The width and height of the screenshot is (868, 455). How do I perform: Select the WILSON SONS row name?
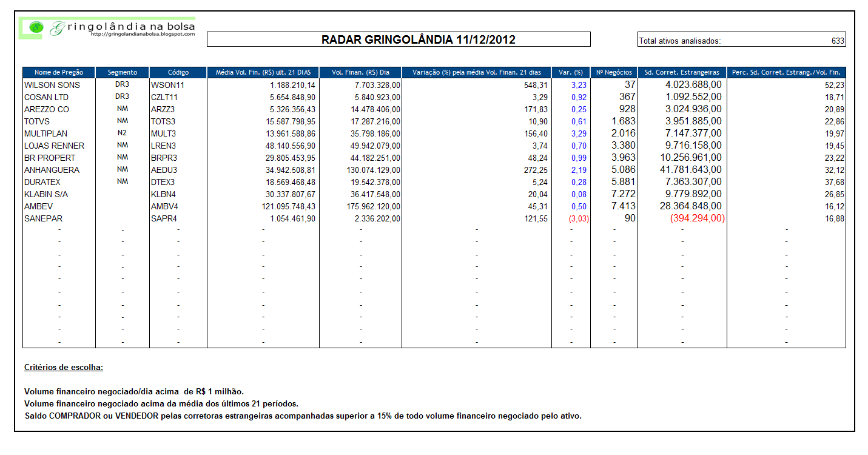coord(52,85)
